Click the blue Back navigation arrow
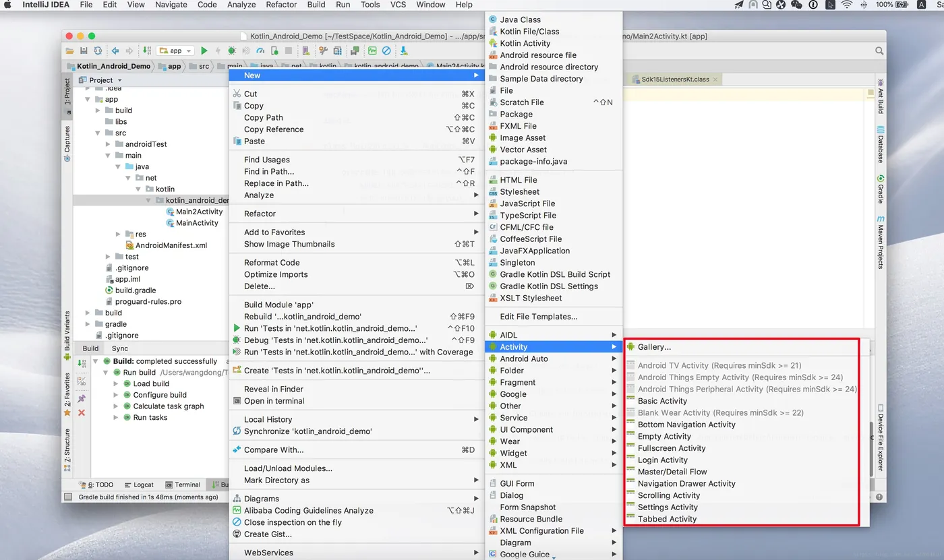 (115, 51)
